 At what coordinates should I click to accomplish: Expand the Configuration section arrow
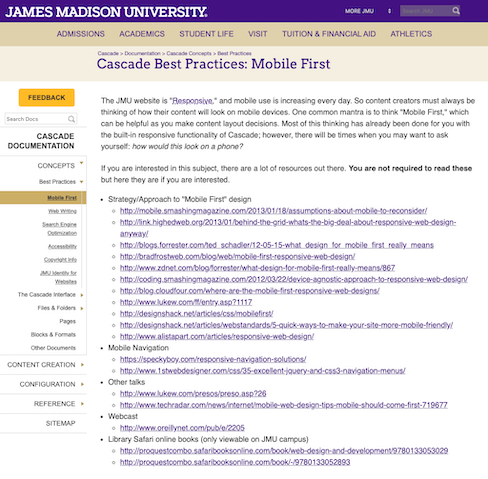pyautogui.click(x=82, y=384)
